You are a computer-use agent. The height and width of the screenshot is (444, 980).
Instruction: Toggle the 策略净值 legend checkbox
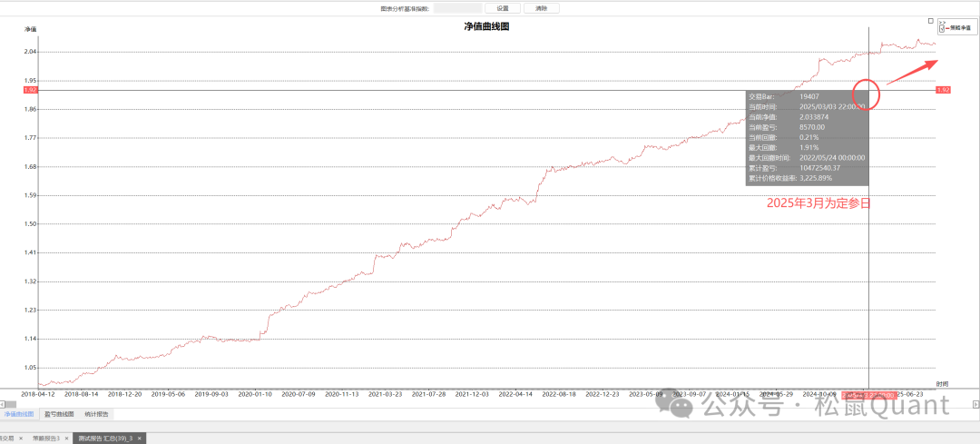pos(944,28)
